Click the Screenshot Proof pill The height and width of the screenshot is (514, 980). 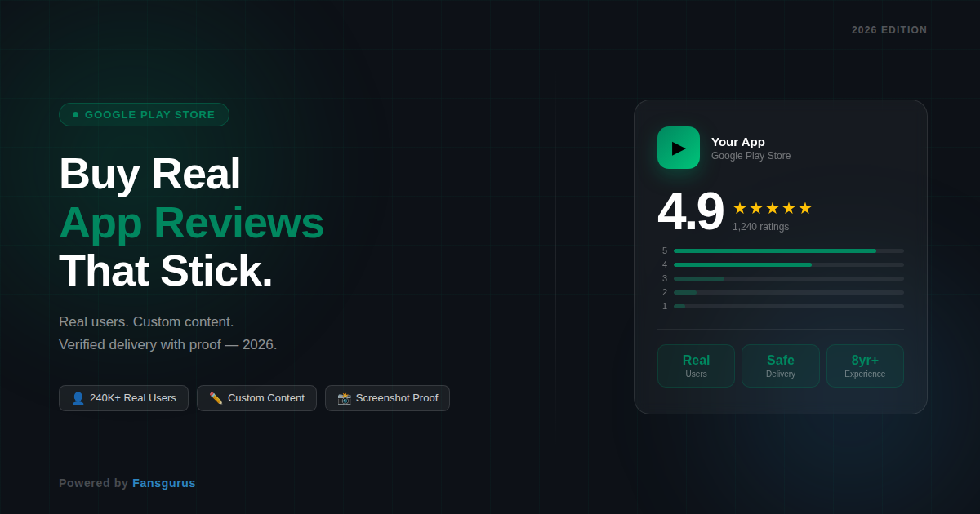tap(387, 398)
